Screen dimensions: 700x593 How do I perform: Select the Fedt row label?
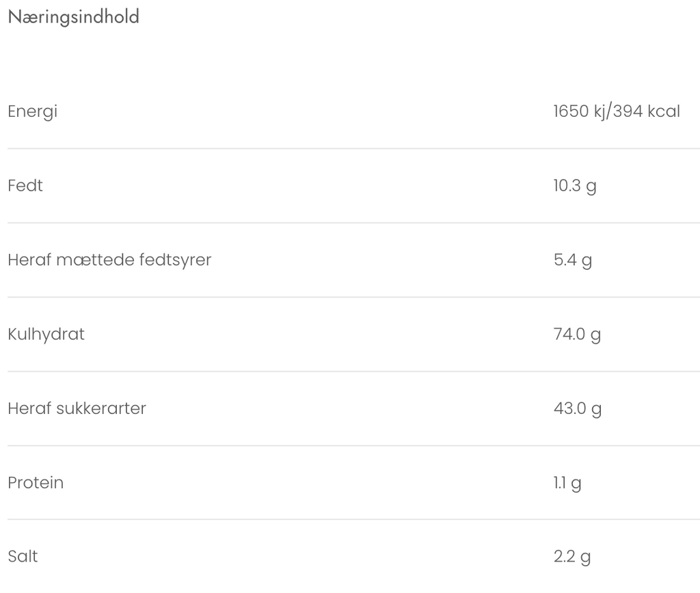(25, 186)
